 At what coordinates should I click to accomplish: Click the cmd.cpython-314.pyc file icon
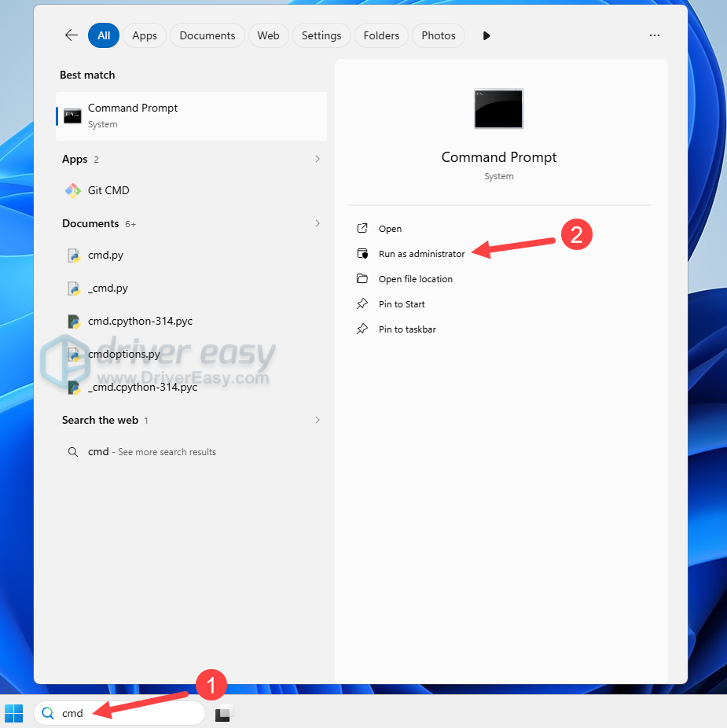[73, 322]
